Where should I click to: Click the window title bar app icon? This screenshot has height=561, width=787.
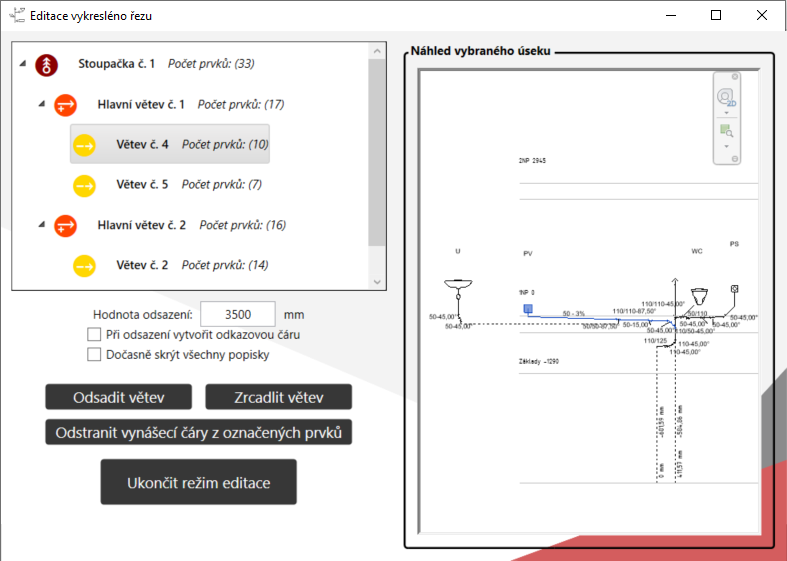pos(17,16)
